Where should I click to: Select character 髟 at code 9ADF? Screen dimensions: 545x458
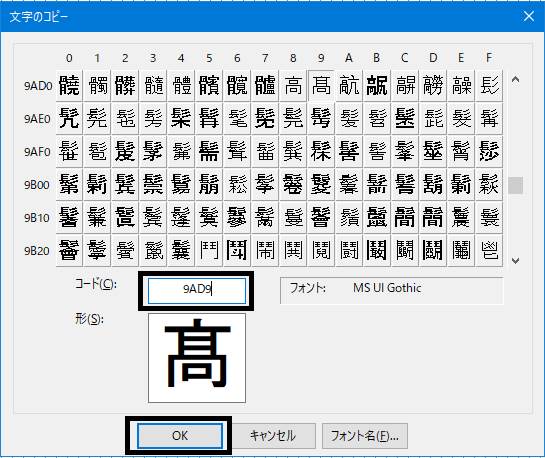tap(489, 85)
